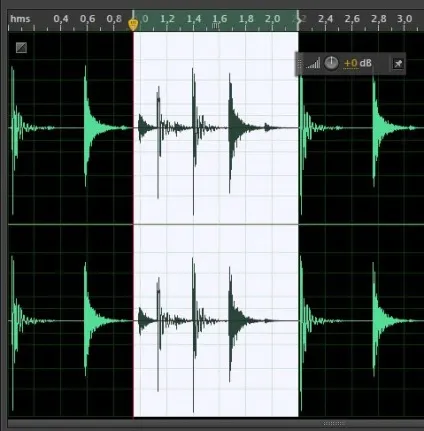Click the 2,8 mark on the time ruler
Viewport: 424px width, 431px height.
(x=378, y=19)
